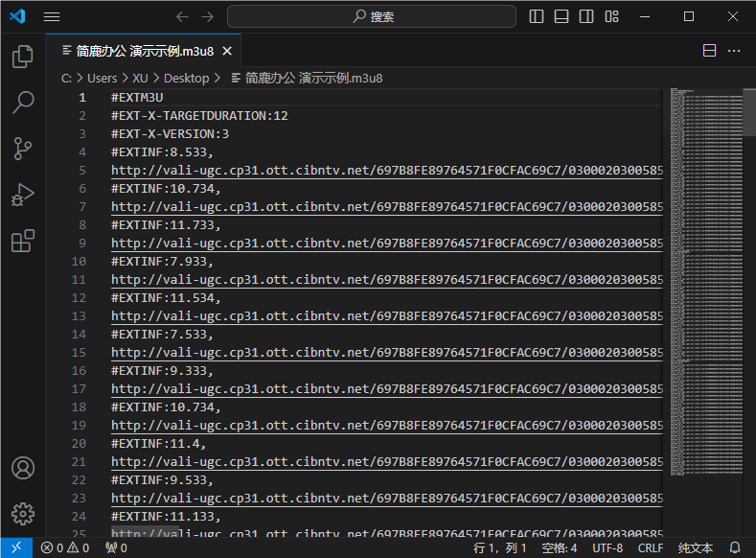Viewport: 756px width, 558px height.
Task: Click the #EXTINF:11.733, line
Action: [x=166, y=224]
